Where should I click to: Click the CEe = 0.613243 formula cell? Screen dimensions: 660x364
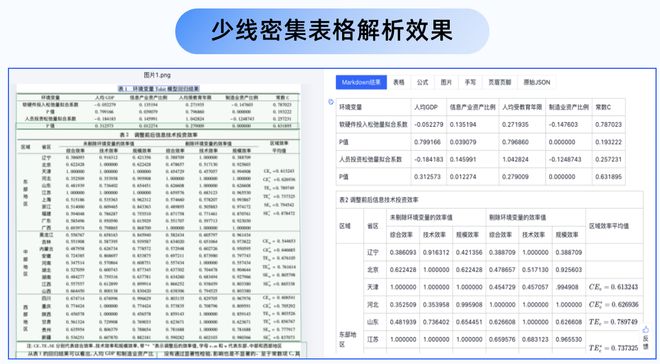pyautogui.click(x=614, y=287)
